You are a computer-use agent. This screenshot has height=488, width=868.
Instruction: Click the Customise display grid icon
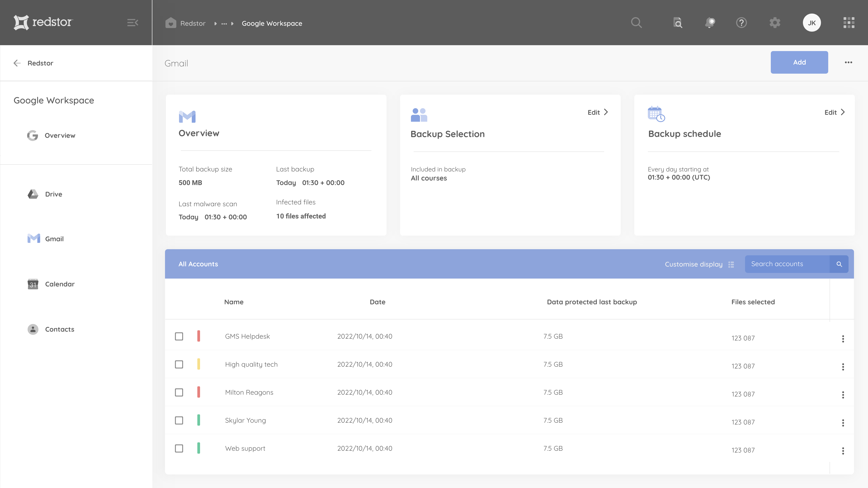click(x=731, y=264)
